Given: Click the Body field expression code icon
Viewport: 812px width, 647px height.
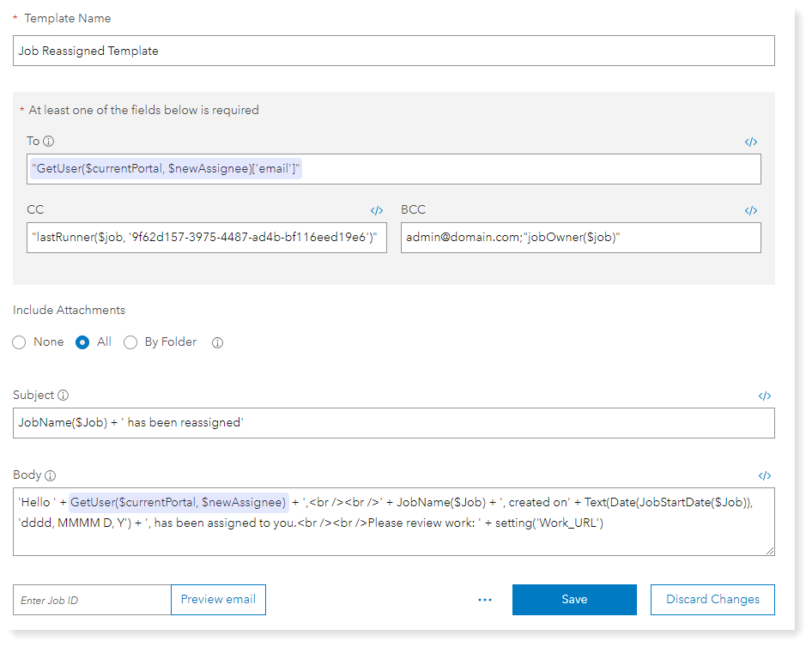Looking at the screenshot, I should (x=765, y=475).
